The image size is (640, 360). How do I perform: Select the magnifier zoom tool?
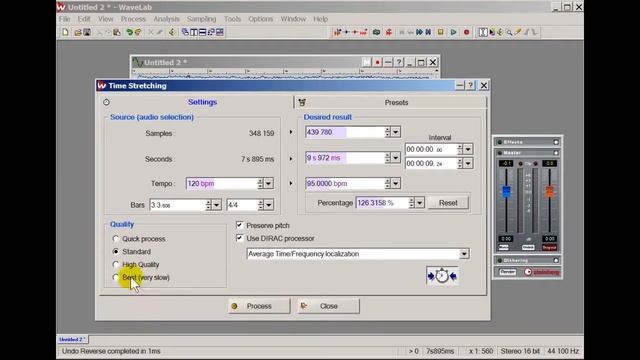coord(509,32)
